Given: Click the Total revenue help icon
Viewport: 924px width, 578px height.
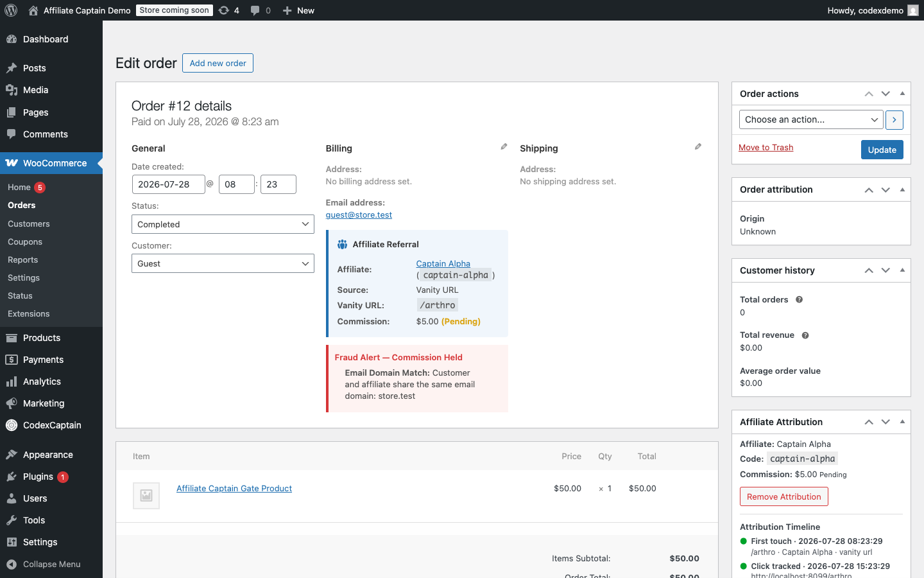Looking at the screenshot, I should tap(805, 335).
